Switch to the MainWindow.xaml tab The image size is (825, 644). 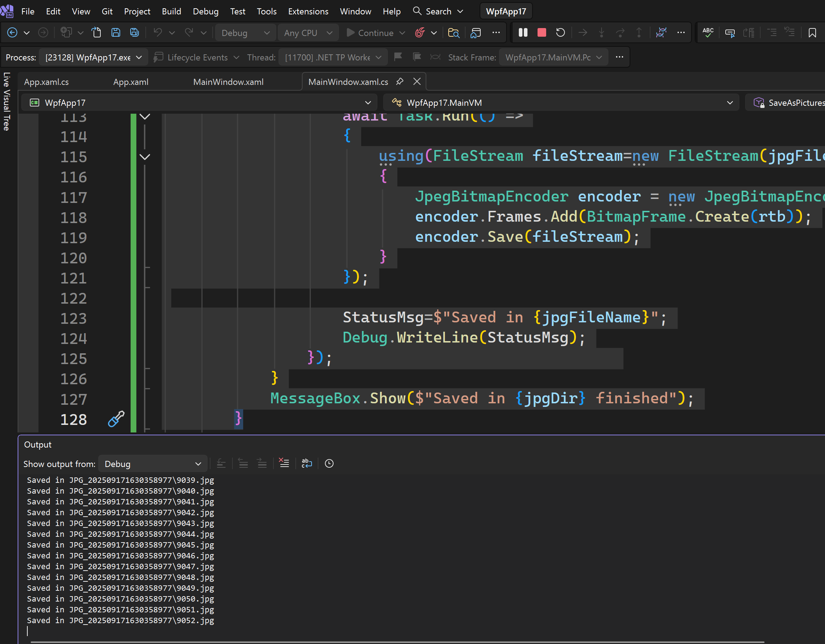(228, 82)
